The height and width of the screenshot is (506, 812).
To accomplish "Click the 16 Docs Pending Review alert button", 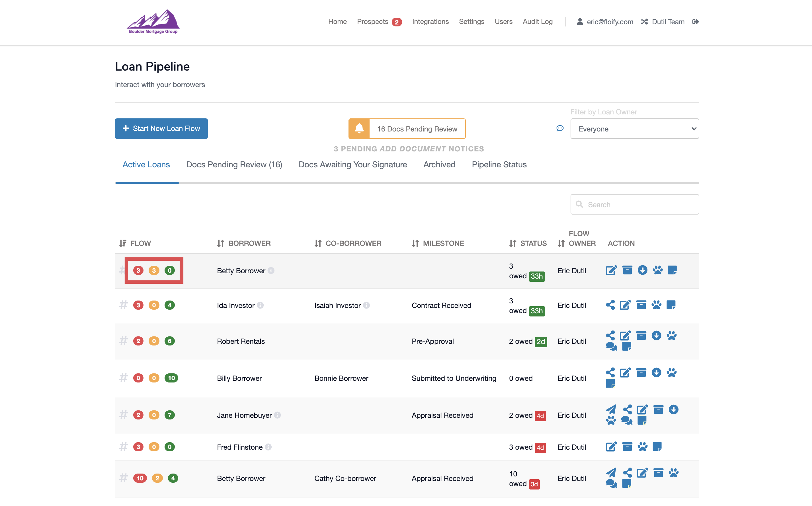I will (x=407, y=129).
